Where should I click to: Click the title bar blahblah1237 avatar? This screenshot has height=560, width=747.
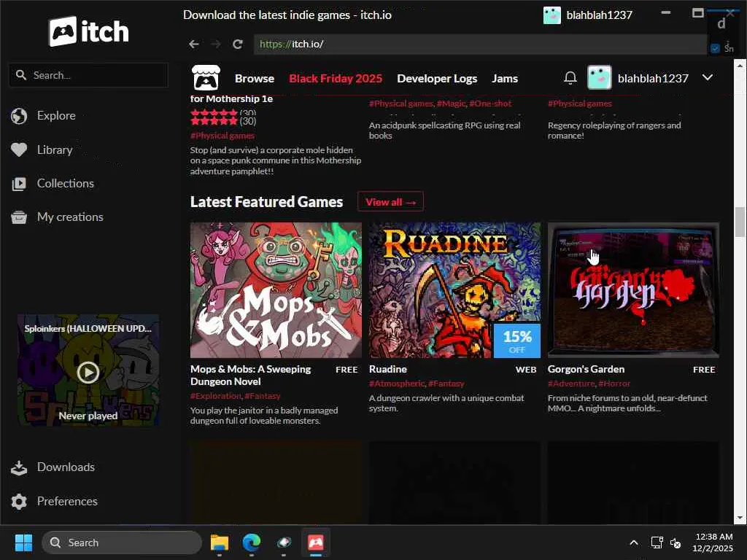[552, 15]
